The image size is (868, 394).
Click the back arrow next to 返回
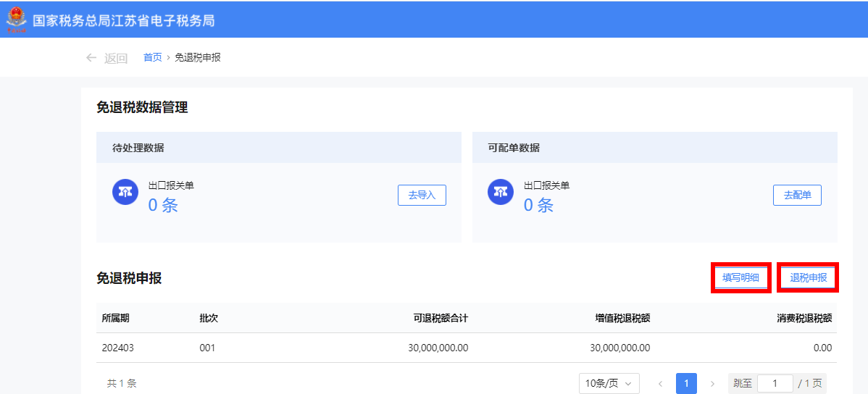click(91, 58)
